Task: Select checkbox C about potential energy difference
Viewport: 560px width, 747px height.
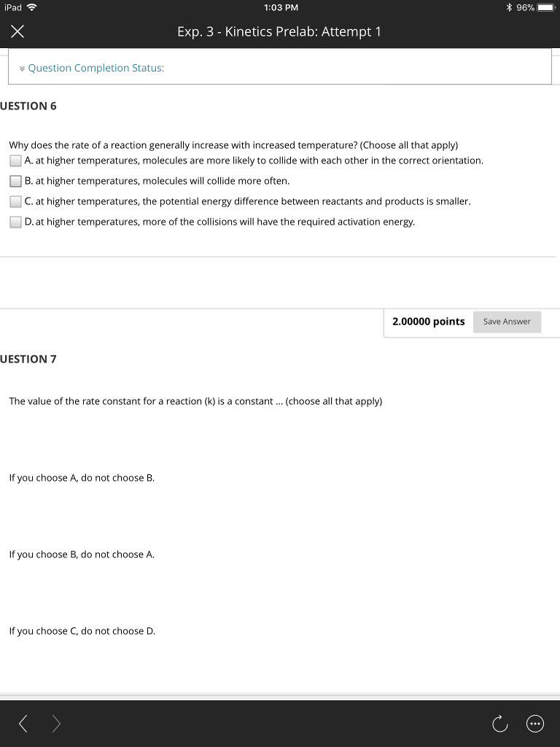Action: pyautogui.click(x=15, y=201)
